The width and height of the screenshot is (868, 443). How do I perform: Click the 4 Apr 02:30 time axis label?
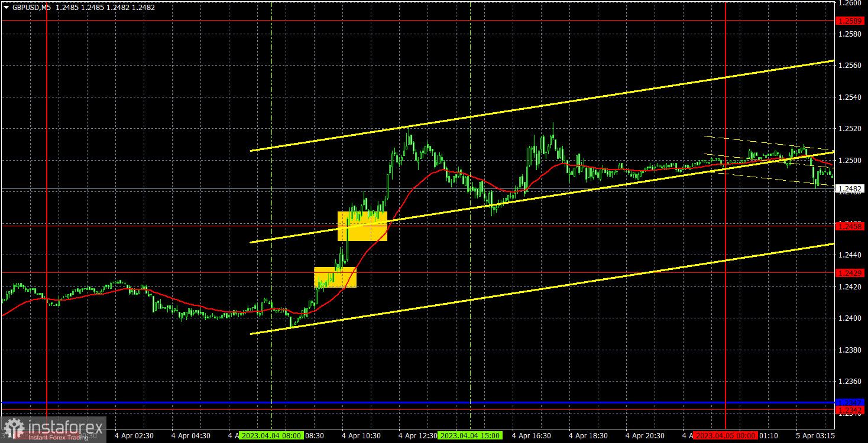[x=134, y=435]
